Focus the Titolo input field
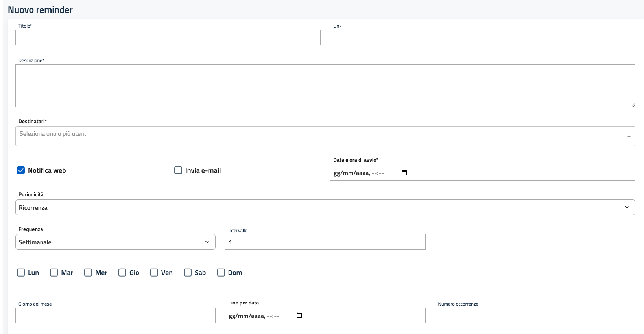 (x=168, y=37)
